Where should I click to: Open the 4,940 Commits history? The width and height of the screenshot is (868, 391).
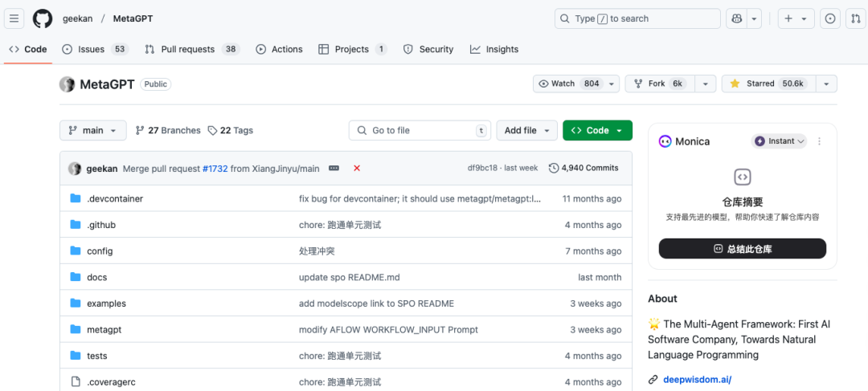pos(583,168)
